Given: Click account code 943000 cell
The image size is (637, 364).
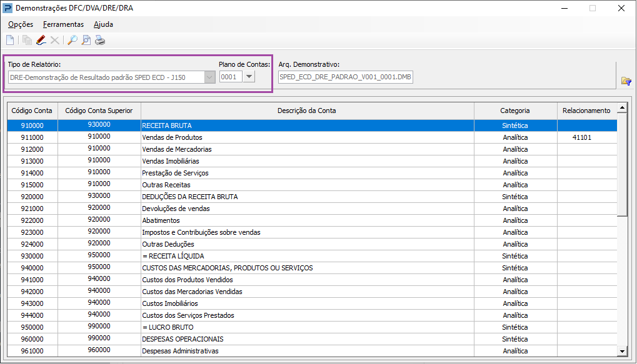Looking at the screenshot, I should click(32, 303).
